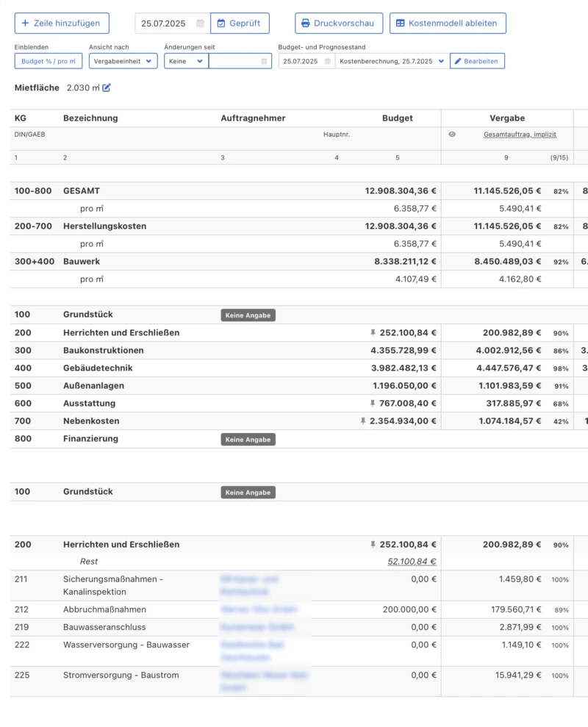Click calendar icon in Änderungen seit date field

[x=265, y=61]
